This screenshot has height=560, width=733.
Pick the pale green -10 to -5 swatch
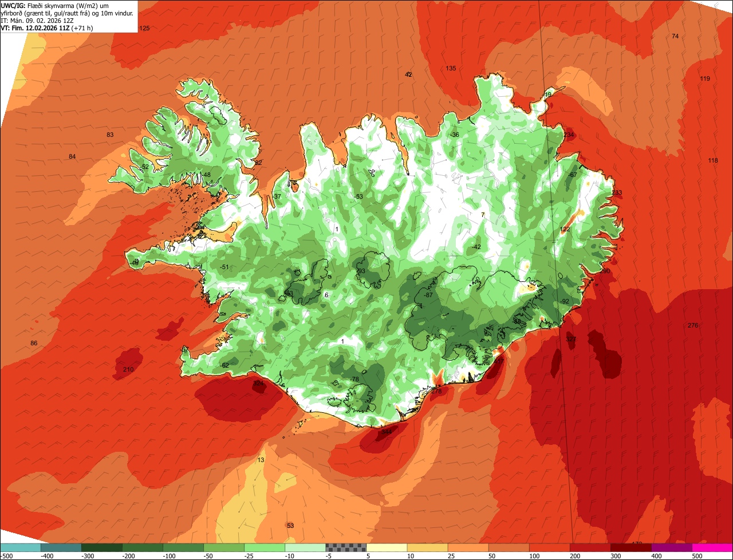305,547
